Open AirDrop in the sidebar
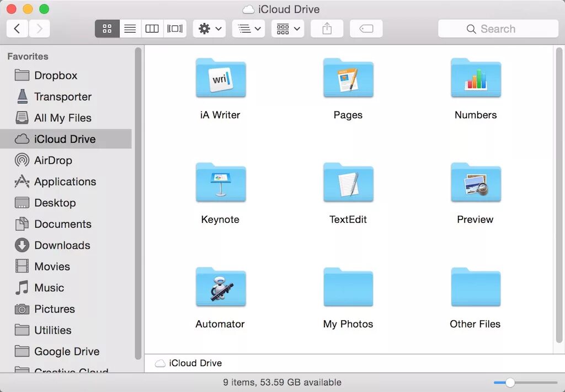Viewport: 565px width, 392px height. (x=66, y=160)
